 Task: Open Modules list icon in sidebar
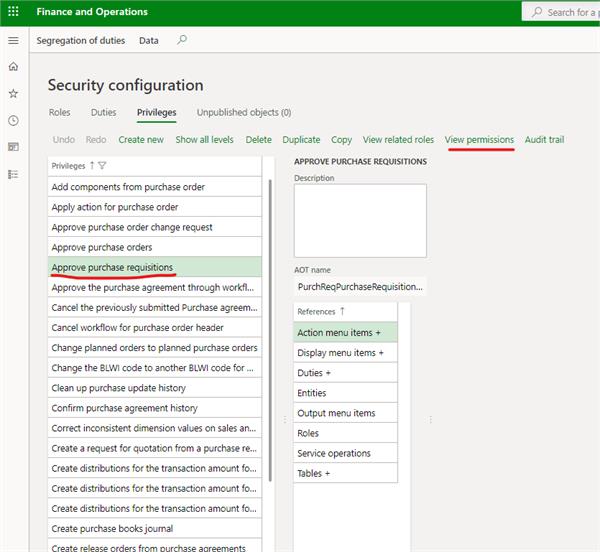13,174
